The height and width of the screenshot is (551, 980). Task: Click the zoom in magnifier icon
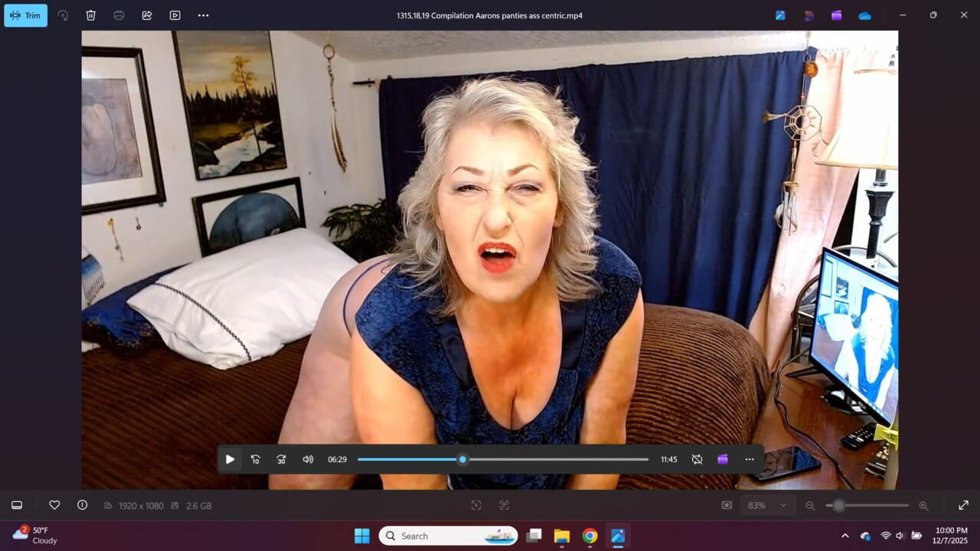coord(923,505)
